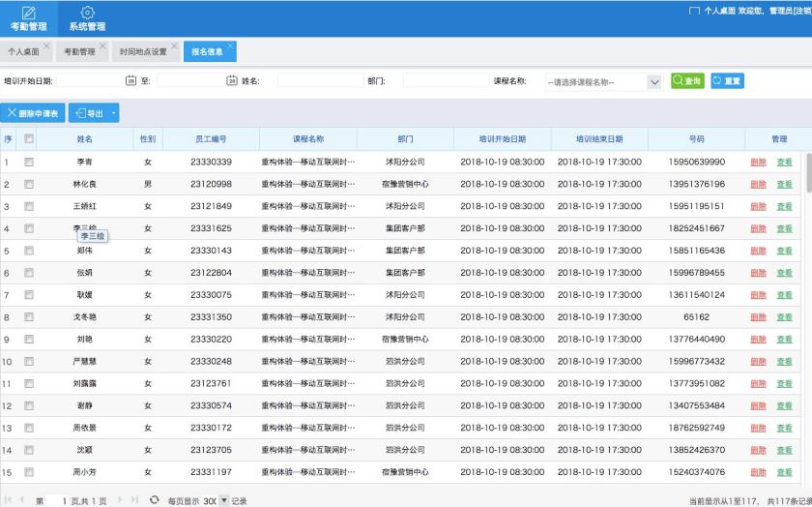
Task: Click phone number 13951376196
Action: [697, 184]
